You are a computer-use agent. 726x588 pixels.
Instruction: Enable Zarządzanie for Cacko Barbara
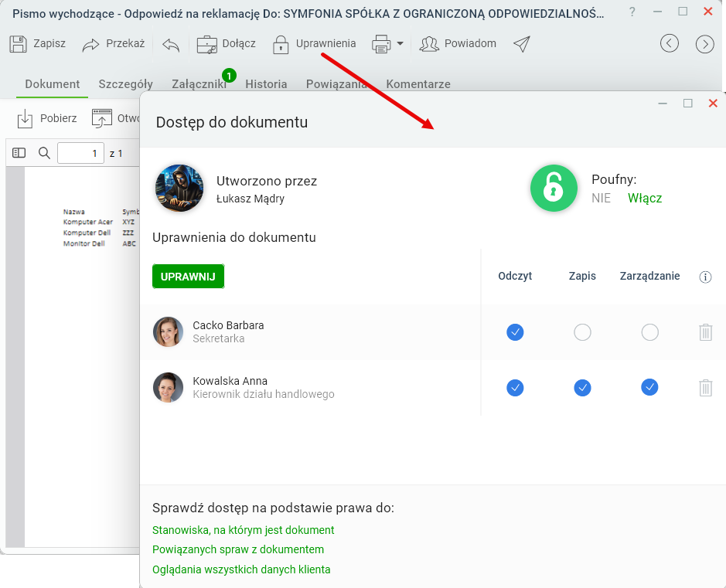[649, 332]
